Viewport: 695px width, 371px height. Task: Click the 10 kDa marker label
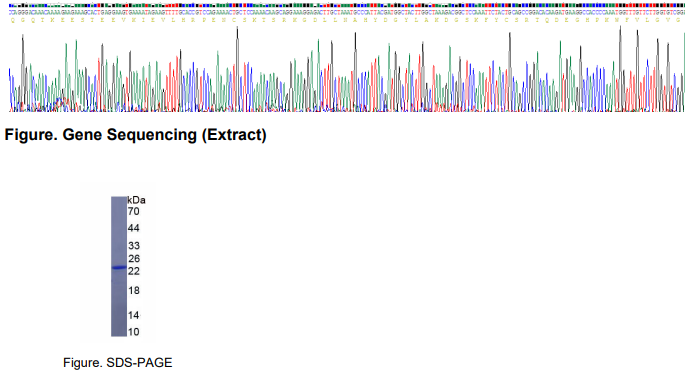133,332
